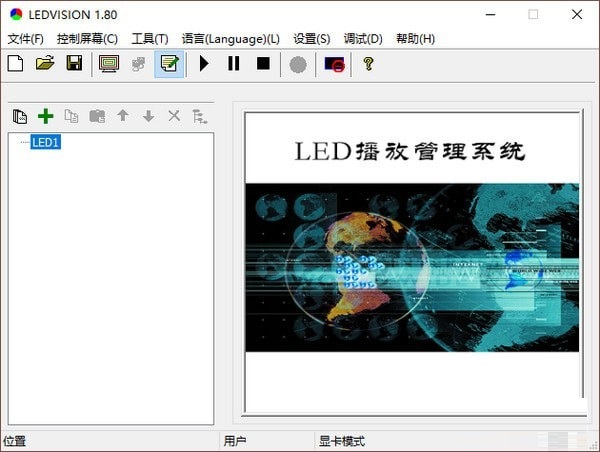The image size is (600, 452).
Task: Select the LED1 tree node
Action: point(46,142)
